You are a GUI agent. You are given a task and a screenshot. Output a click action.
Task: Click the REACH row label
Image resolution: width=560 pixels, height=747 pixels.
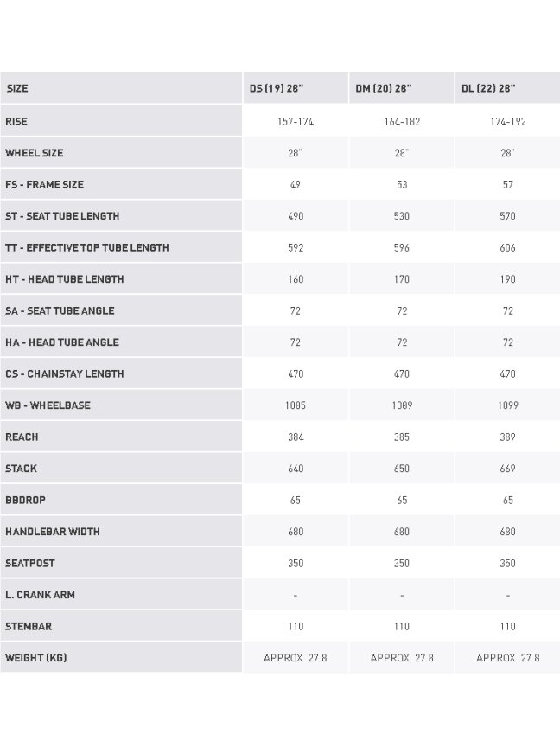[22, 437]
